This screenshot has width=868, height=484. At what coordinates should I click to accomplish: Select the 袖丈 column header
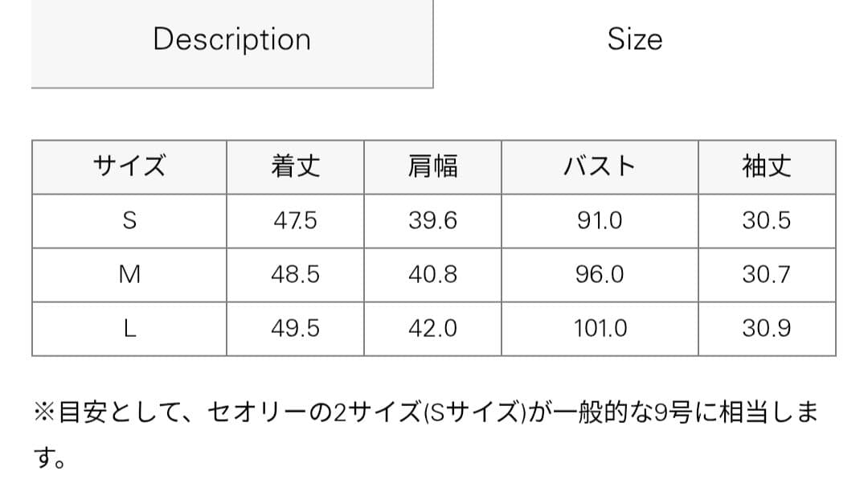point(766,166)
